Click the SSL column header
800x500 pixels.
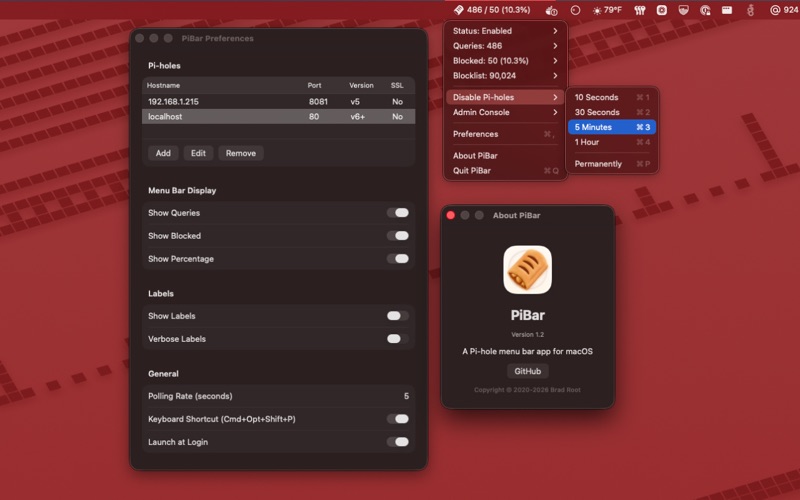coord(397,85)
